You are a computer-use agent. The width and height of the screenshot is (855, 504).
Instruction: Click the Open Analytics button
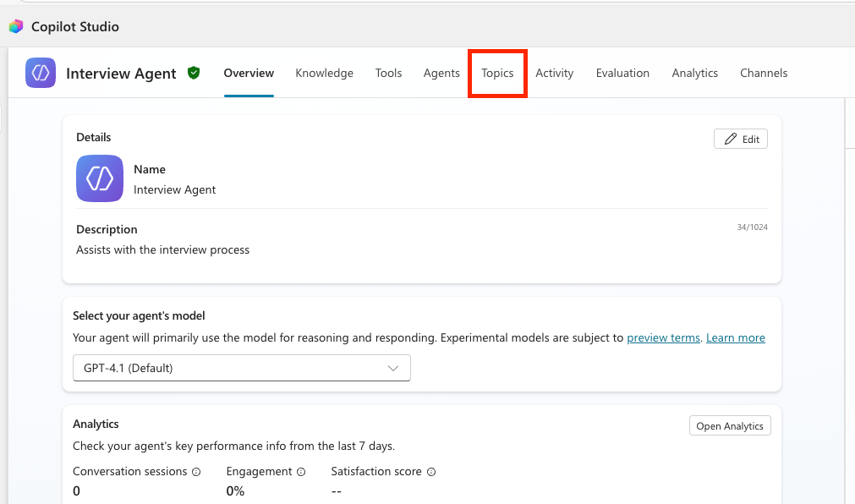[x=730, y=426]
